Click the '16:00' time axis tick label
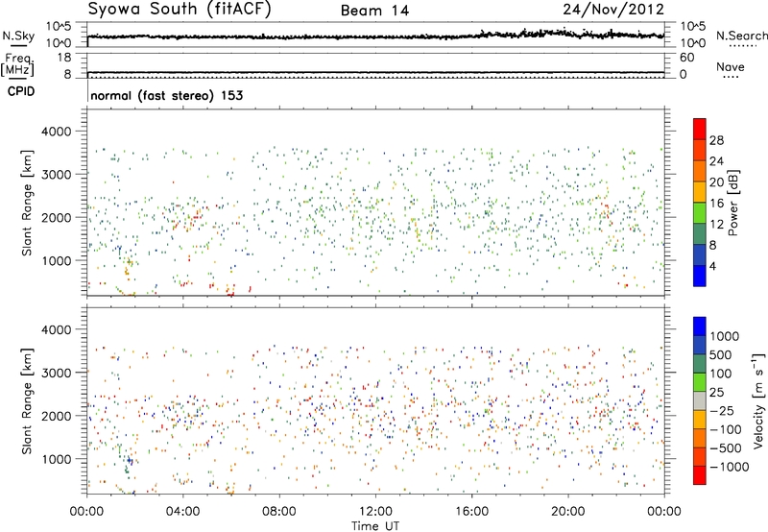The image size is (768, 532). (x=471, y=512)
